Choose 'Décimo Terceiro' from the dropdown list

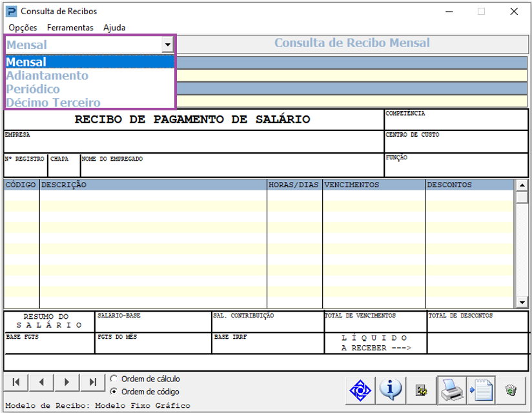(x=54, y=103)
